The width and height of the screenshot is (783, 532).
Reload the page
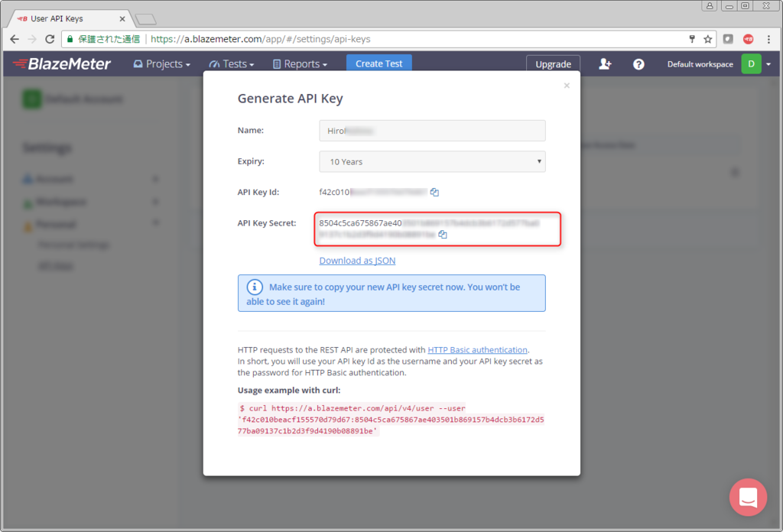(x=50, y=39)
